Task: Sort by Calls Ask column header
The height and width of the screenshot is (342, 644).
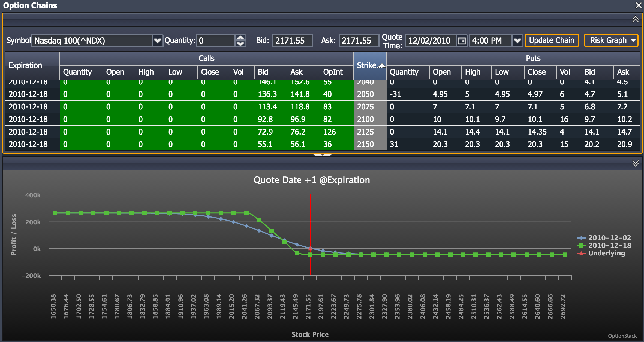Action: [303, 72]
